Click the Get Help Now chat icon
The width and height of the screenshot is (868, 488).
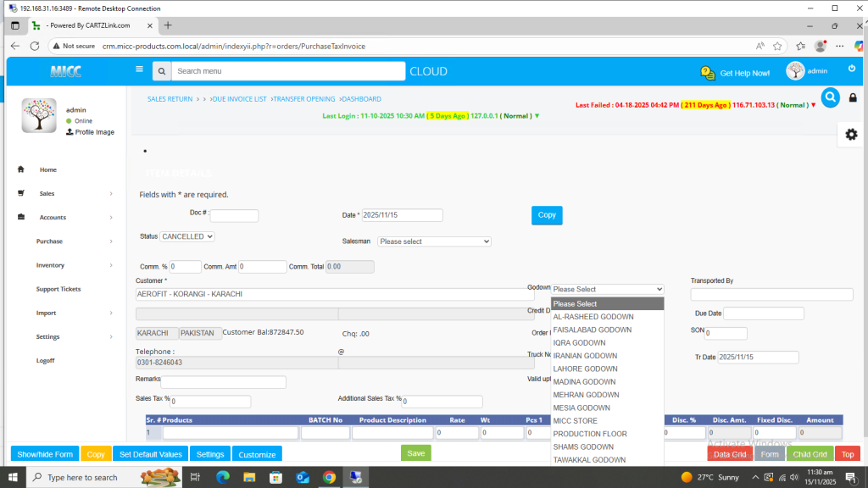(708, 73)
